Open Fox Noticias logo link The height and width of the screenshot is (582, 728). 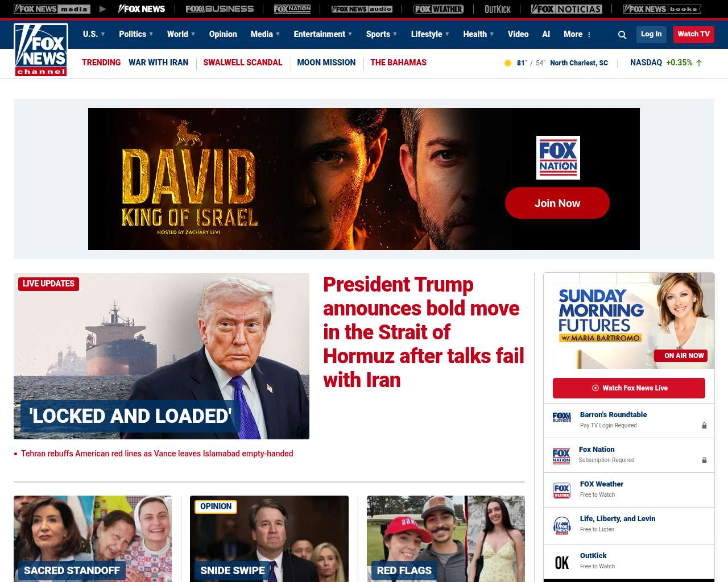pos(566,9)
